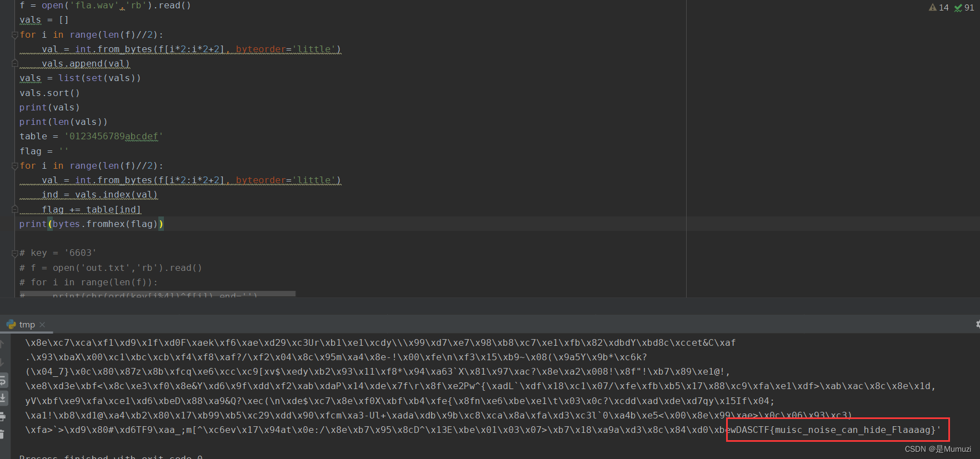
Task: Click the Up the Stack Trace arrow
Action: (x=3, y=344)
